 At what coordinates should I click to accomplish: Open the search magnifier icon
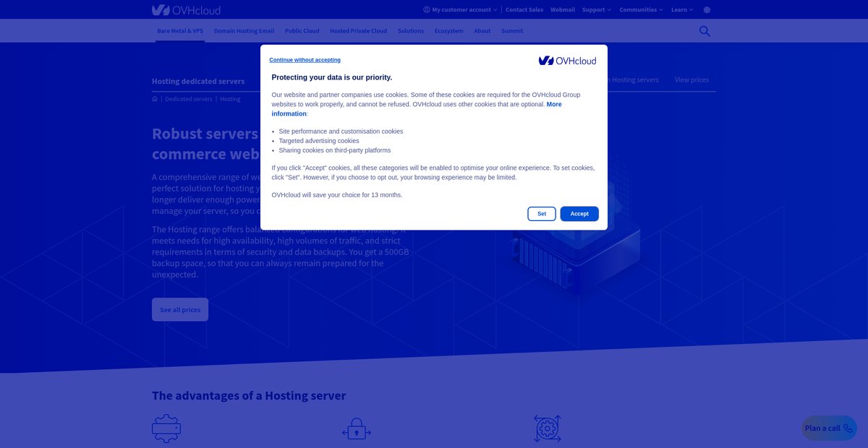coord(705,31)
